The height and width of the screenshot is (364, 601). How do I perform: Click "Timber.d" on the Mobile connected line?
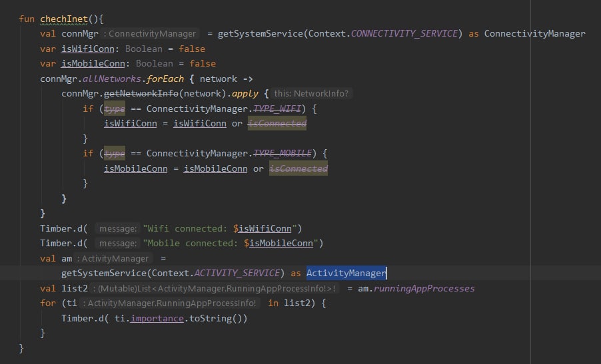coord(61,243)
